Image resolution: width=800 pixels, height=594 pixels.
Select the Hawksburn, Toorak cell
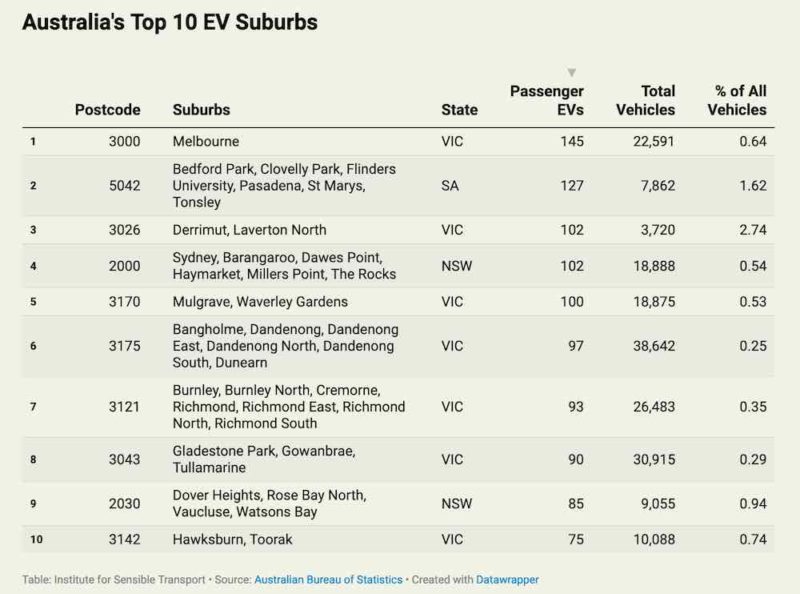pos(224,540)
